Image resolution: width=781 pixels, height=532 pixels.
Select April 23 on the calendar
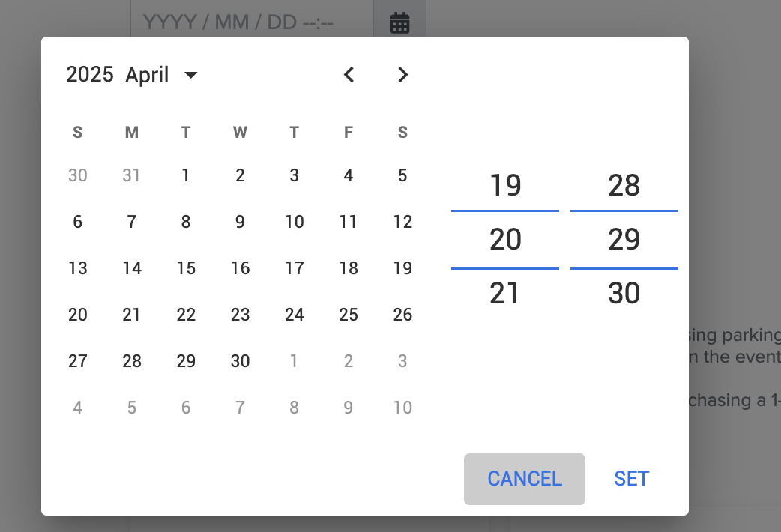240,315
